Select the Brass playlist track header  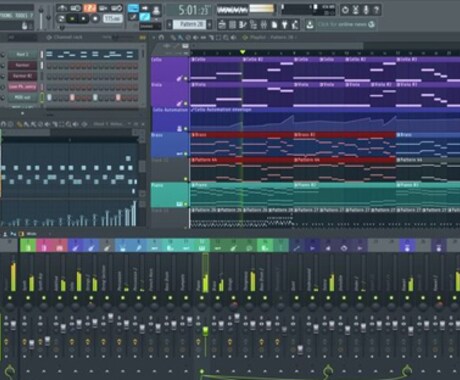(170, 144)
